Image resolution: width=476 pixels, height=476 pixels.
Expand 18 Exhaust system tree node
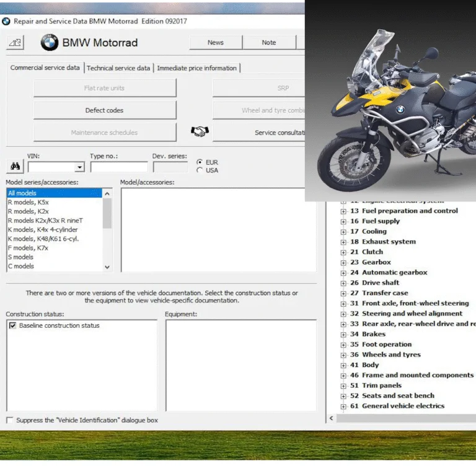pyautogui.click(x=343, y=242)
